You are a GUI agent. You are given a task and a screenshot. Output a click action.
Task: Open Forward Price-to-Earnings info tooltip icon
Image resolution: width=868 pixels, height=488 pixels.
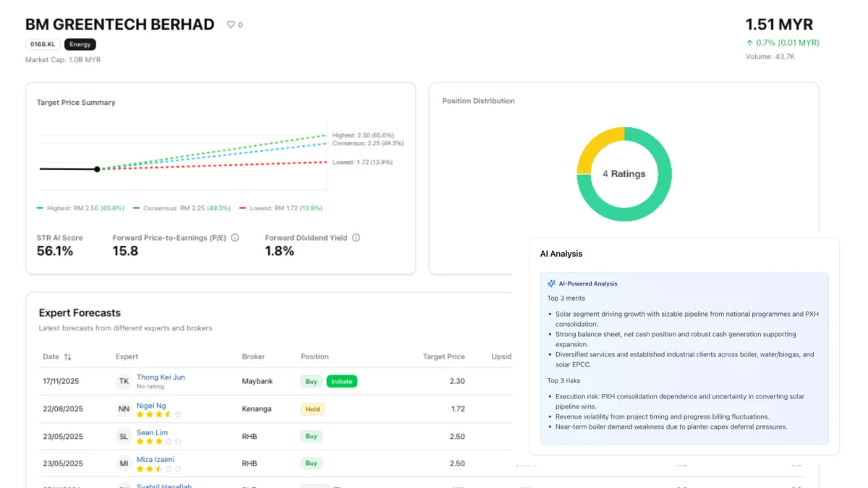click(235, 237)
